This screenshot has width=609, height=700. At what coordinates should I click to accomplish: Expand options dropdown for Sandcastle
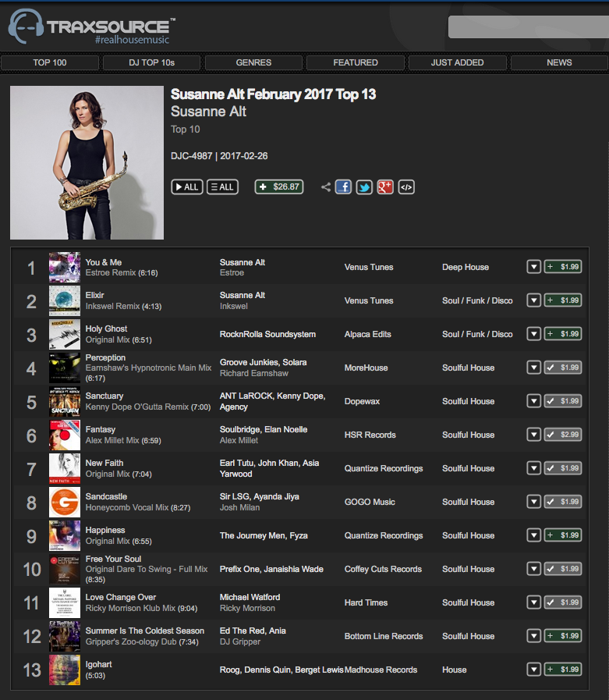pos(533,502)
